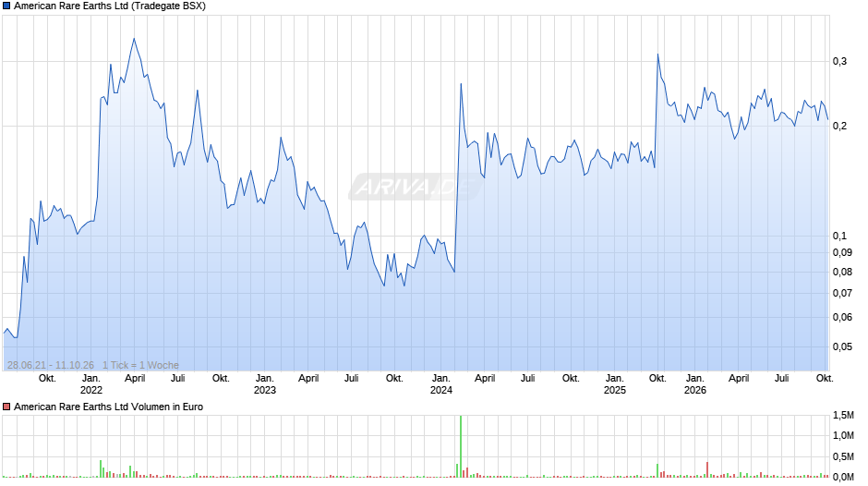Click the 'Jan. 2023' time axis label

(265, 384)
